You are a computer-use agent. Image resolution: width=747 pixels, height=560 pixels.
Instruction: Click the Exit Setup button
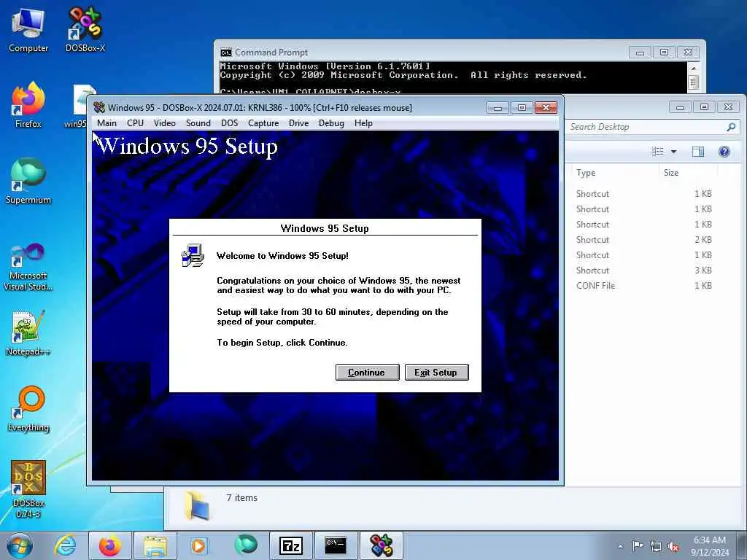click(436, 373)
